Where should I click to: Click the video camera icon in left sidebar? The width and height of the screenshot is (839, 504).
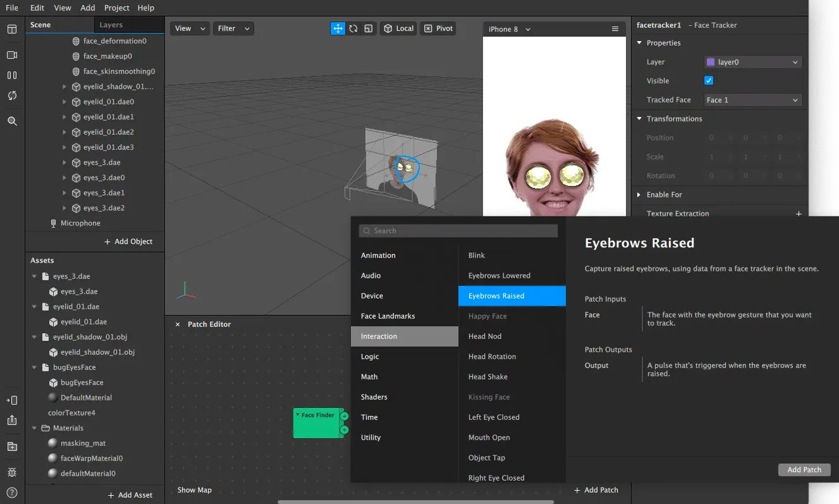tap(12, 55)
